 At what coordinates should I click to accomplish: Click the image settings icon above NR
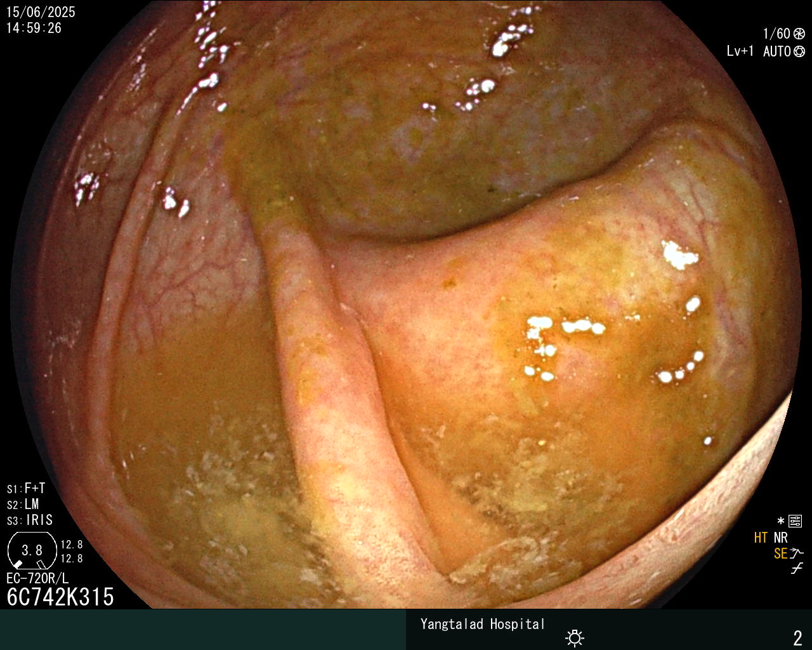tap(796, 521)
